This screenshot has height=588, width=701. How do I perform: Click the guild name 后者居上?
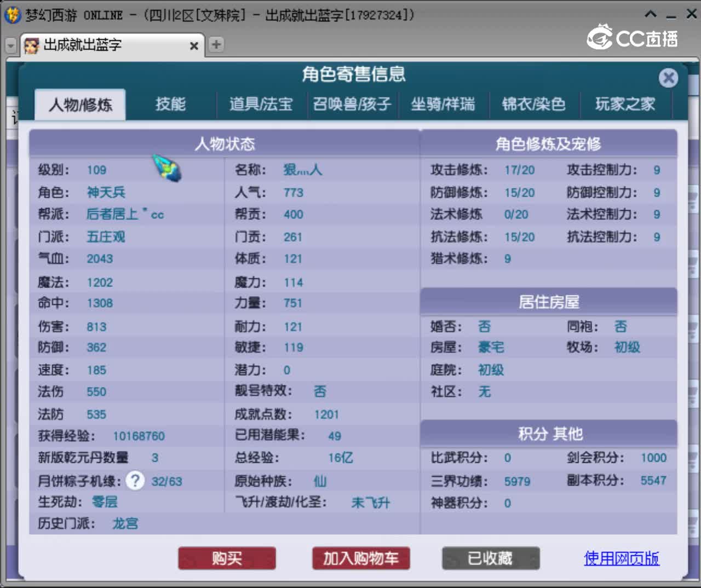click(112, 214)
